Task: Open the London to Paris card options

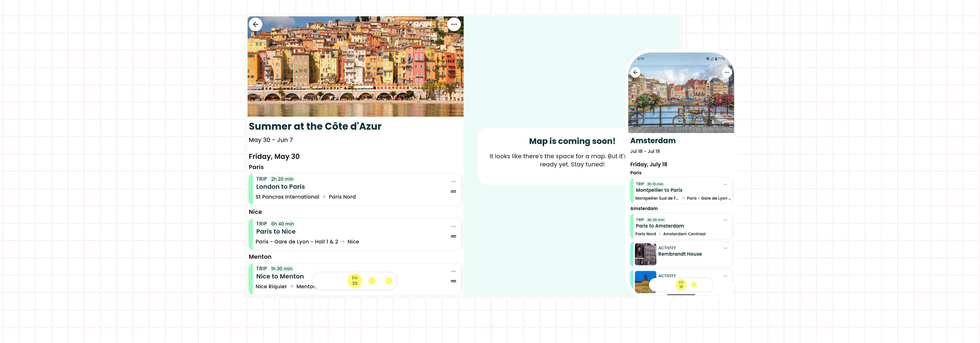Action: click(x=453, y=182)
